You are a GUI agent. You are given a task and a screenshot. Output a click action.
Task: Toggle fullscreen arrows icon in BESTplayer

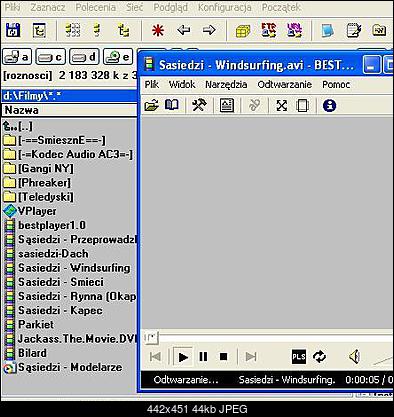click(282, 106)
